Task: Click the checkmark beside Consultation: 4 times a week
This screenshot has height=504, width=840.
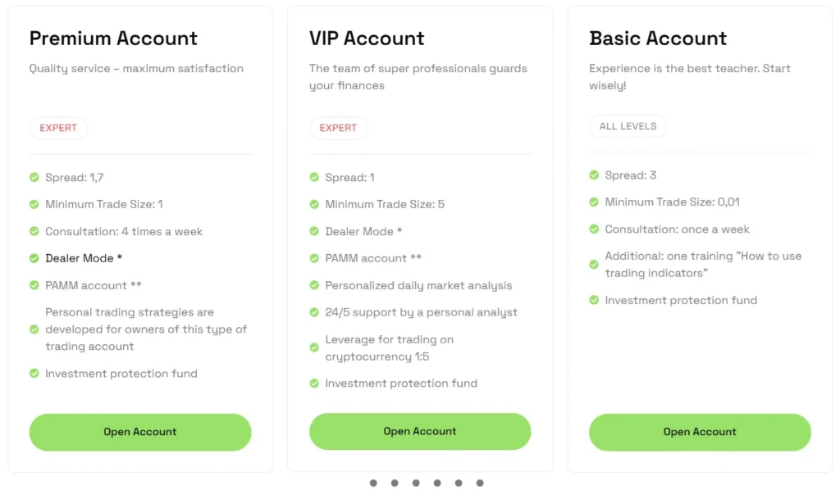Action: (34, 231)
